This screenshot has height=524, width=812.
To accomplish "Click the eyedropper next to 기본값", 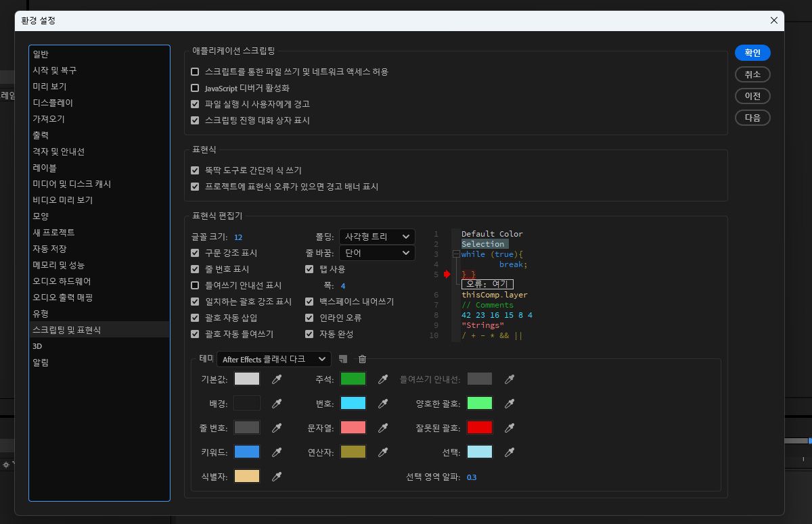I will click(x=277, y=379).
